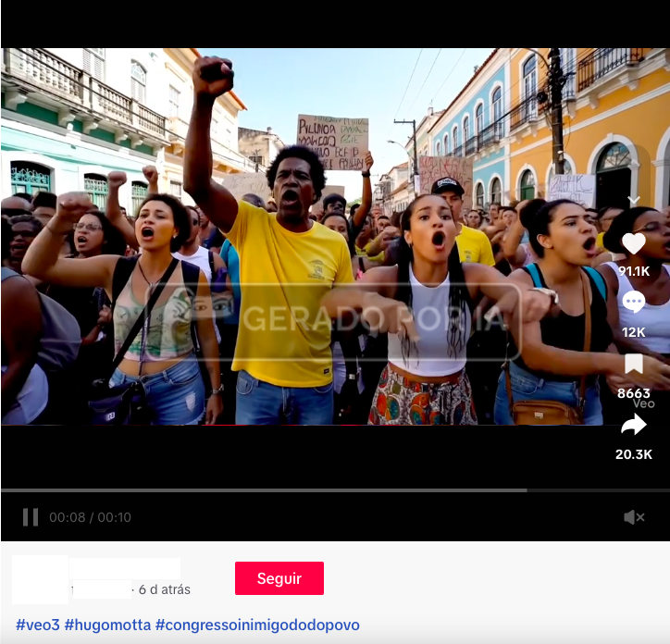Screen dimensions: 670x644
Task: Click the 12K comments count
Action: click(633, 332)
